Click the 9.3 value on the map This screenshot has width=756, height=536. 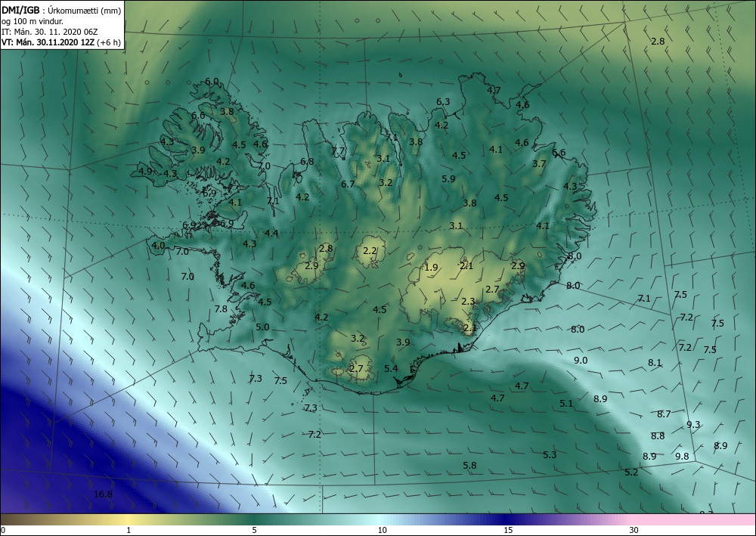tap(693, 425)
